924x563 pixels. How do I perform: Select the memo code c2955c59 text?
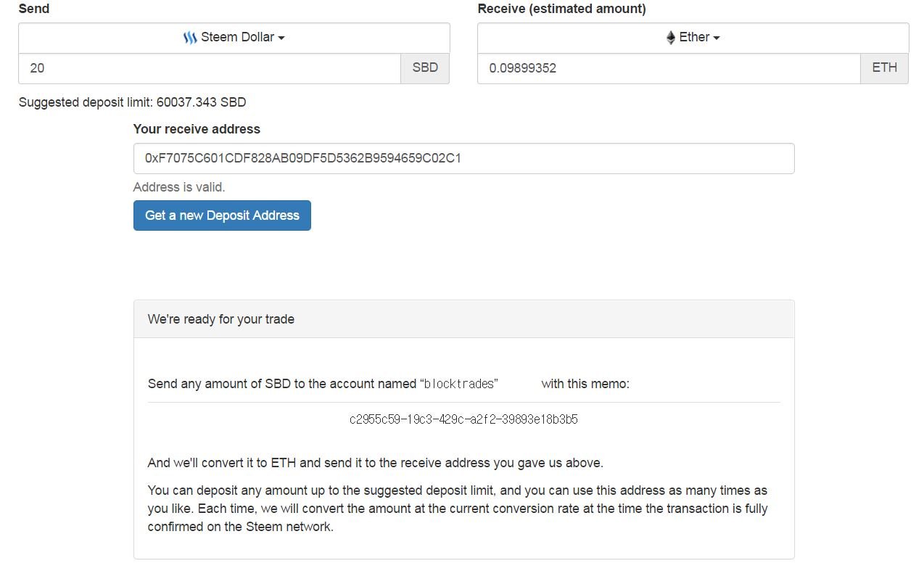pyautogui.click(x=463, y=419)
